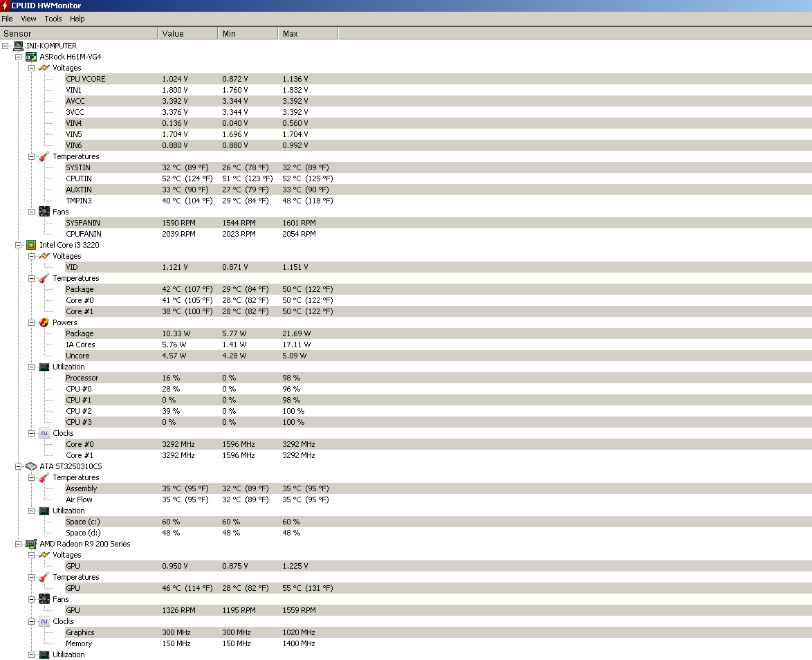The height and width of the screenshot is (660, 812).
Task: Click the Min column header
Action: [248, 33]
